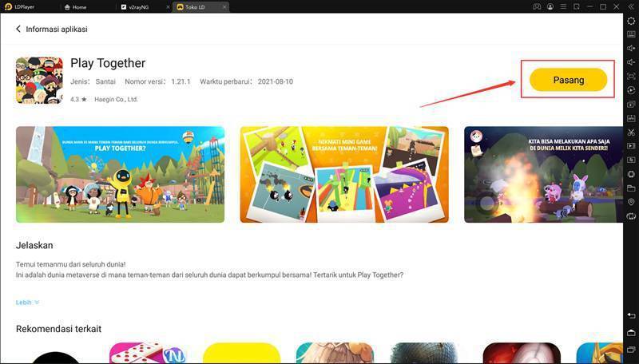Click the LDPlayer logo in title bar
The height and width of the screenshot is (364, 639).
point(8,7)
